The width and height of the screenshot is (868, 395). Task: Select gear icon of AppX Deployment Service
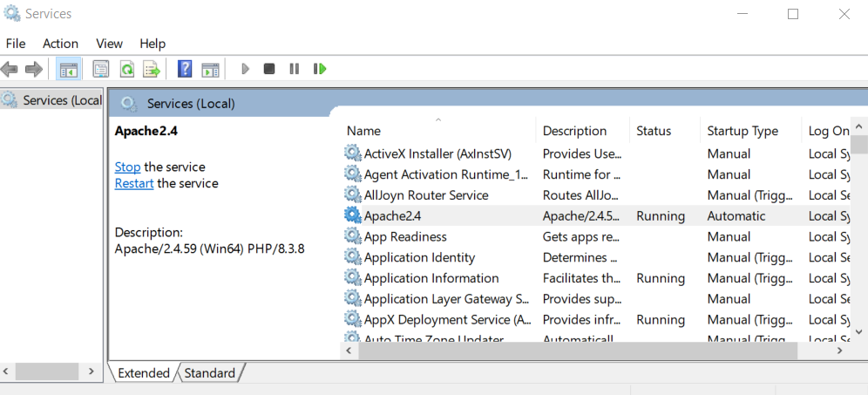[352, 320]
